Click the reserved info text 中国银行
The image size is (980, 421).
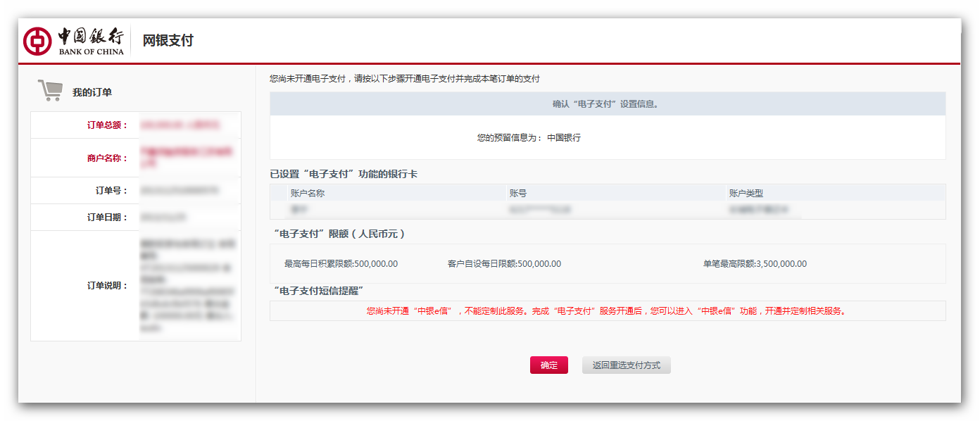564,138
